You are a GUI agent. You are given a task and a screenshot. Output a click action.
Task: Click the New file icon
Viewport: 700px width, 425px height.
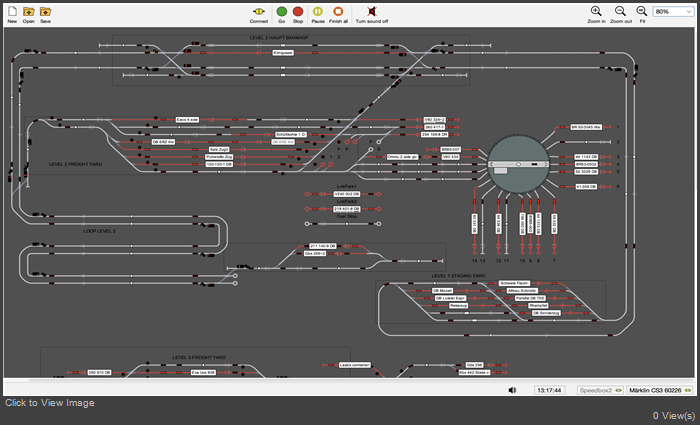(12, 11)
